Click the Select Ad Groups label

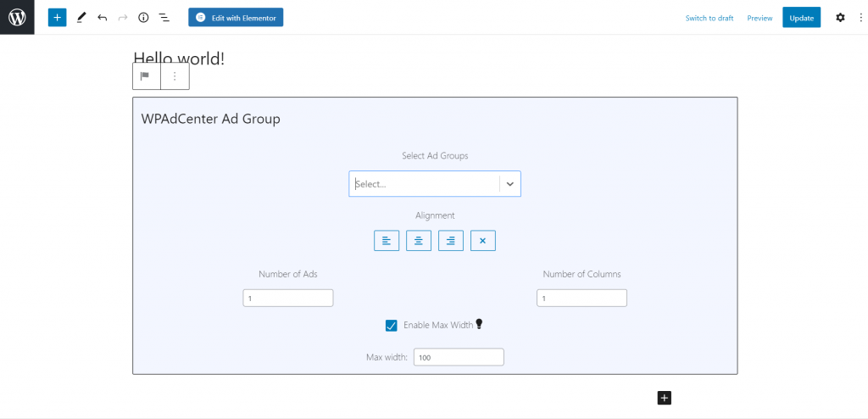click(435, 156)
